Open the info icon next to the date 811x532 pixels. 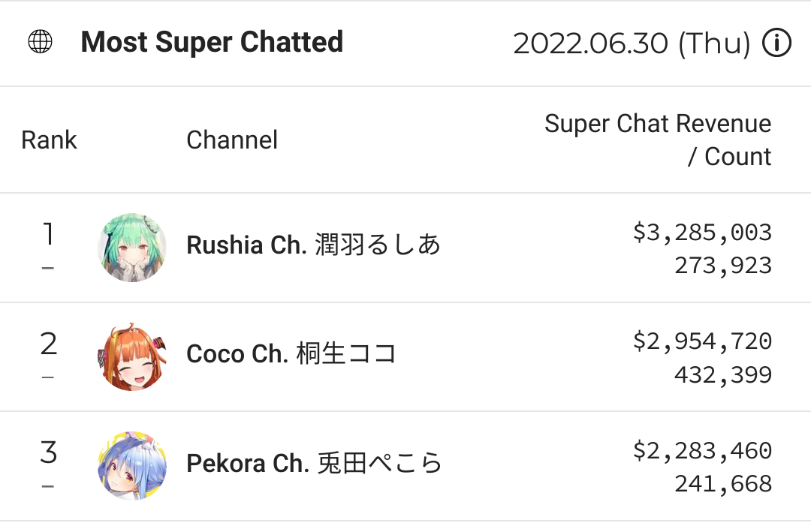776,44
